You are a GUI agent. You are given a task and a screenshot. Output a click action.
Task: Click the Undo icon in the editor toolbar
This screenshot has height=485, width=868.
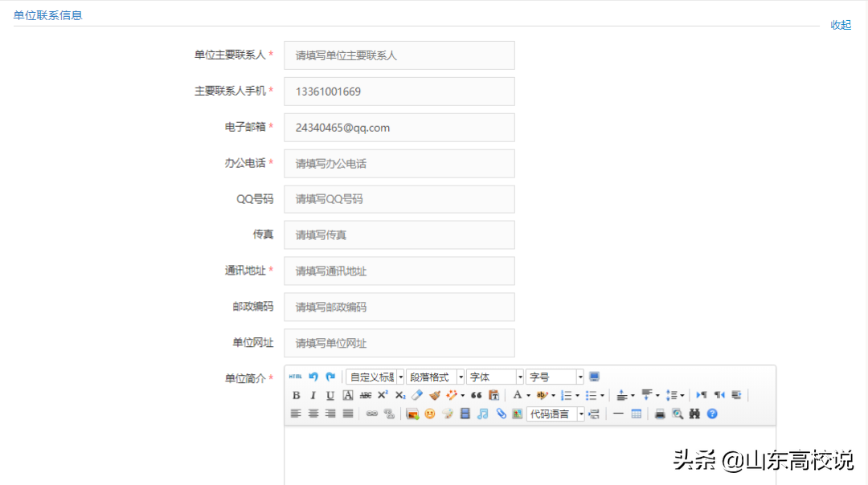pyautogui.click(x=313, y=376)
